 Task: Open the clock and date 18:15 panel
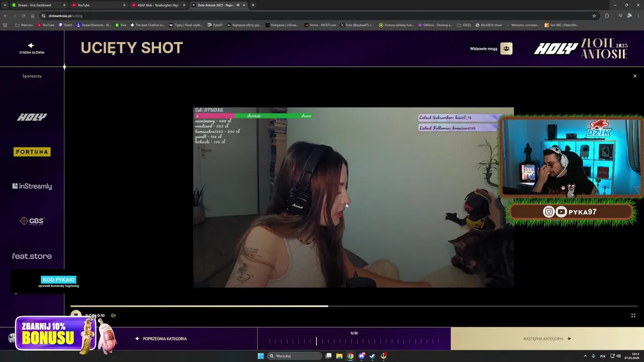point(632,356)
